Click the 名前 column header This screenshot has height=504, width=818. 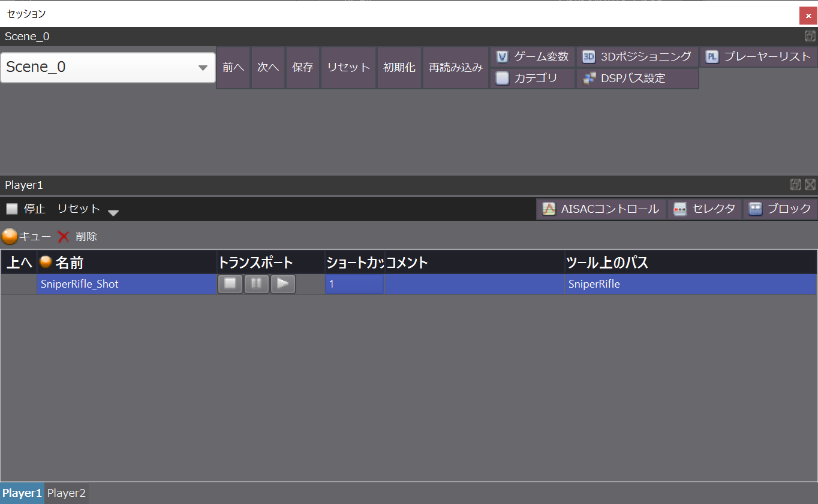pyautogui.click(x=127, y=262)
